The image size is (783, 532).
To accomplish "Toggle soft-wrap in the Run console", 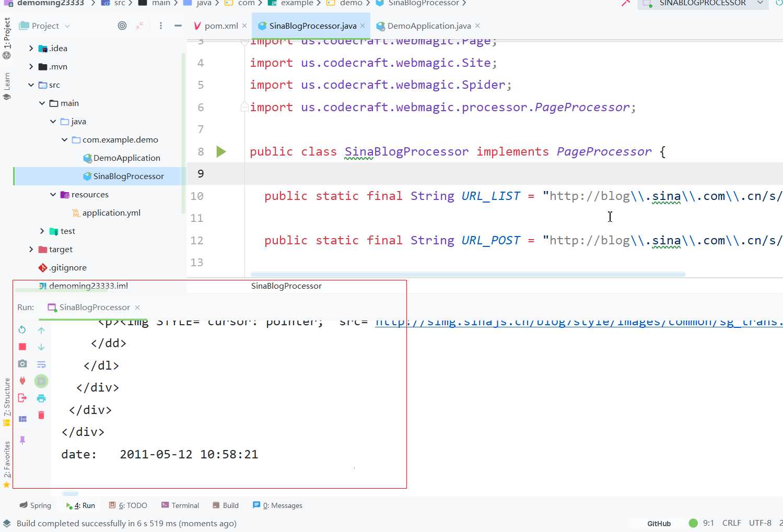I will [41, 364].
